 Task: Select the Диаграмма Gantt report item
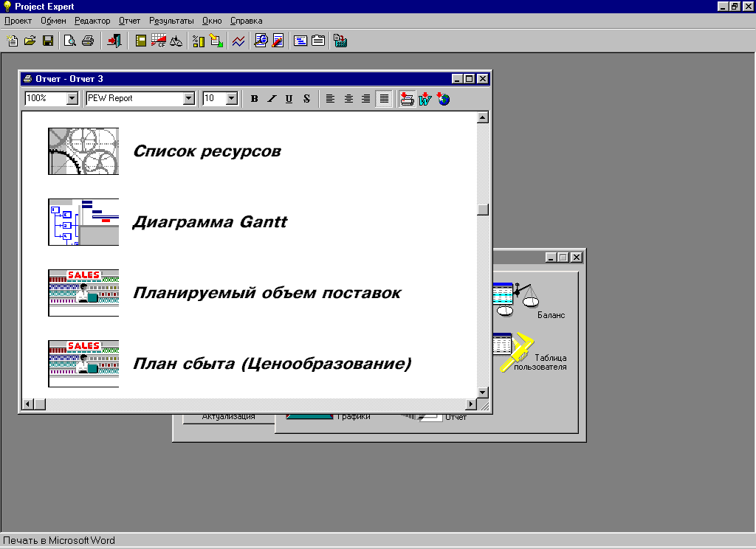210,221
